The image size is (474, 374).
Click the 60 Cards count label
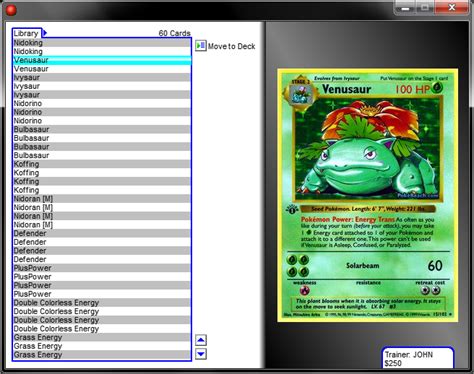click(x=174, y=33)
